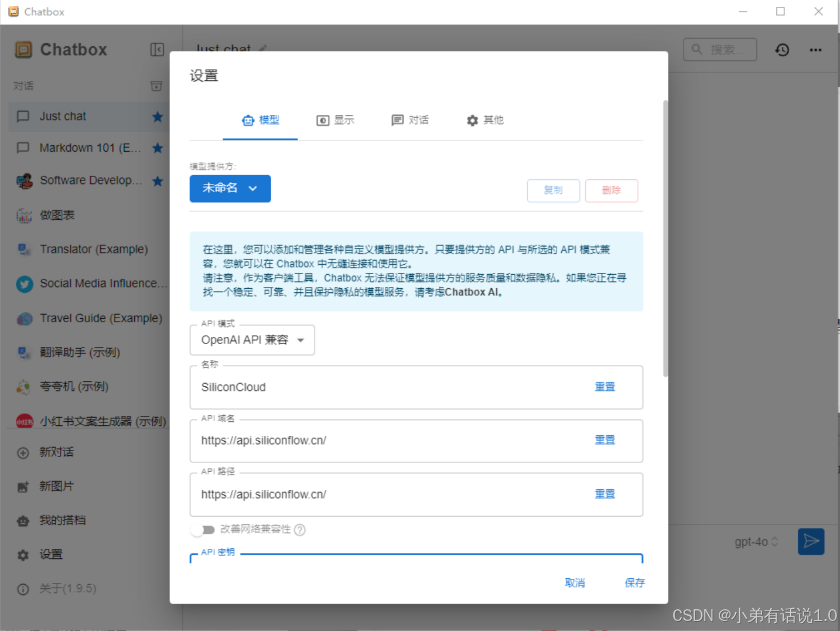Switch to the 其他 settings tab

(x=485, y=120)
